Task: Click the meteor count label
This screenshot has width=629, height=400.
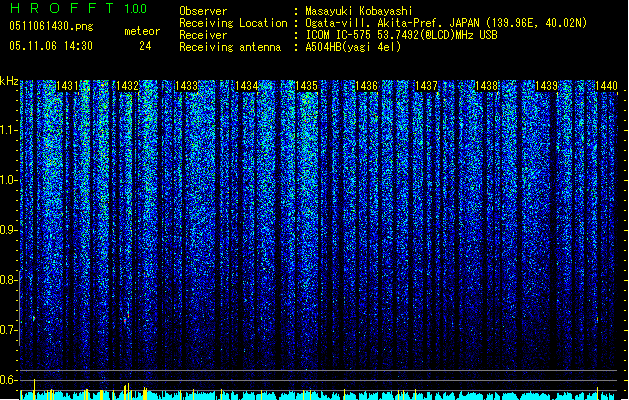Action: 142,31
